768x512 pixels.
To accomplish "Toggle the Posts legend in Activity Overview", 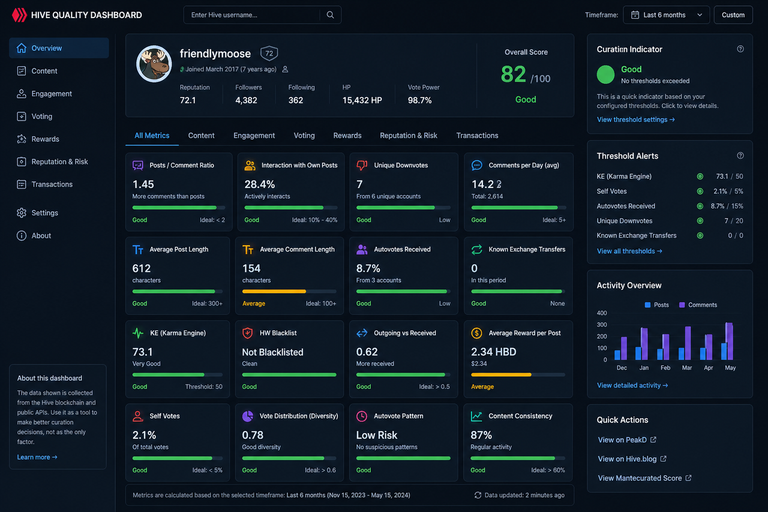I will coord(656,305).
